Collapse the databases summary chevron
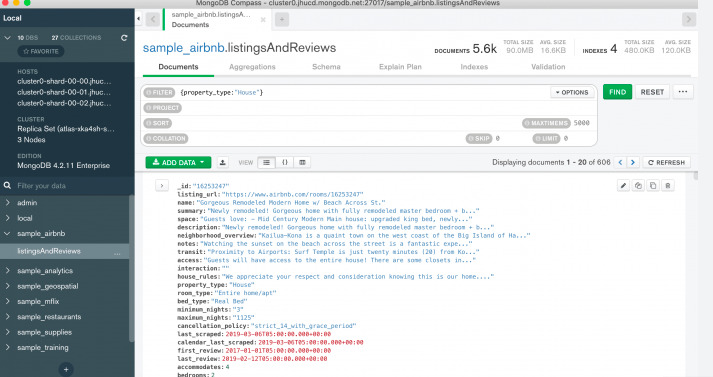The height and width of the screenshot is (377, 713). pos(7,38)
